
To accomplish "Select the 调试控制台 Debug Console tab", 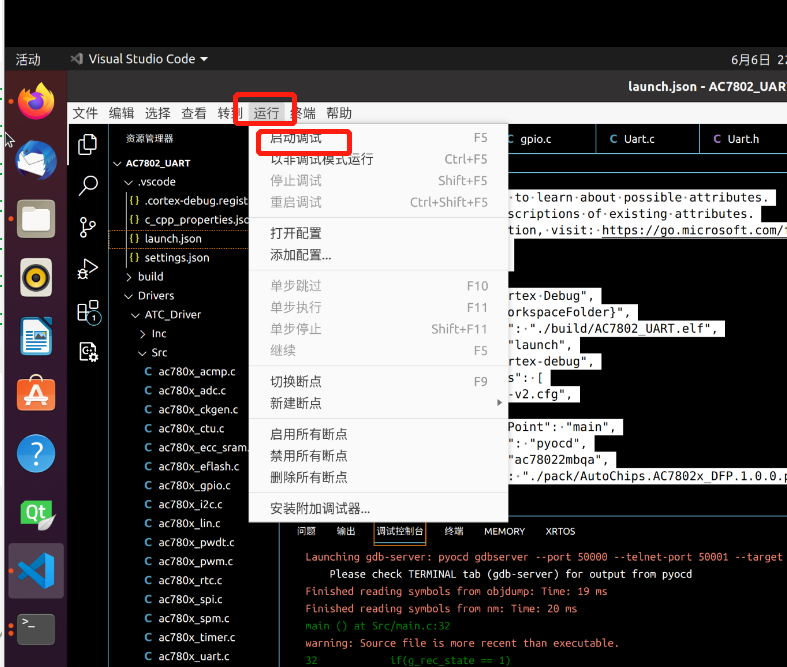I will (x=400, y=531).
